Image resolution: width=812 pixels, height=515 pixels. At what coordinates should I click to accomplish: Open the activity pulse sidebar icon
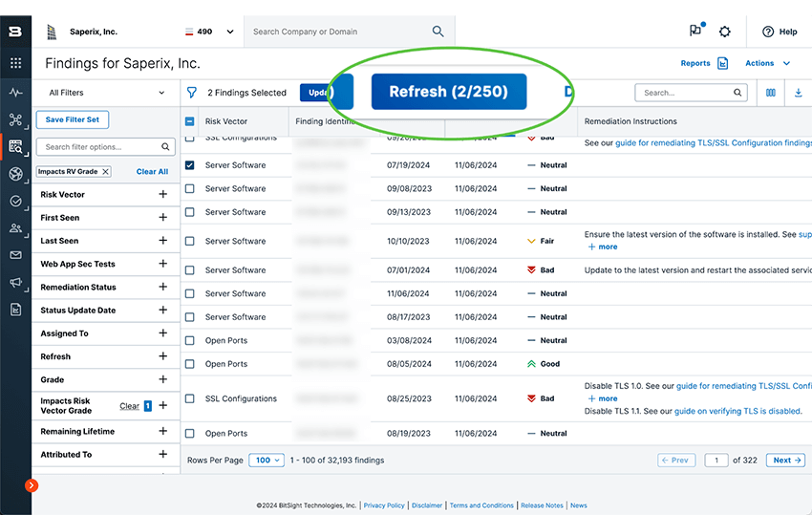(x=15, y=93)
